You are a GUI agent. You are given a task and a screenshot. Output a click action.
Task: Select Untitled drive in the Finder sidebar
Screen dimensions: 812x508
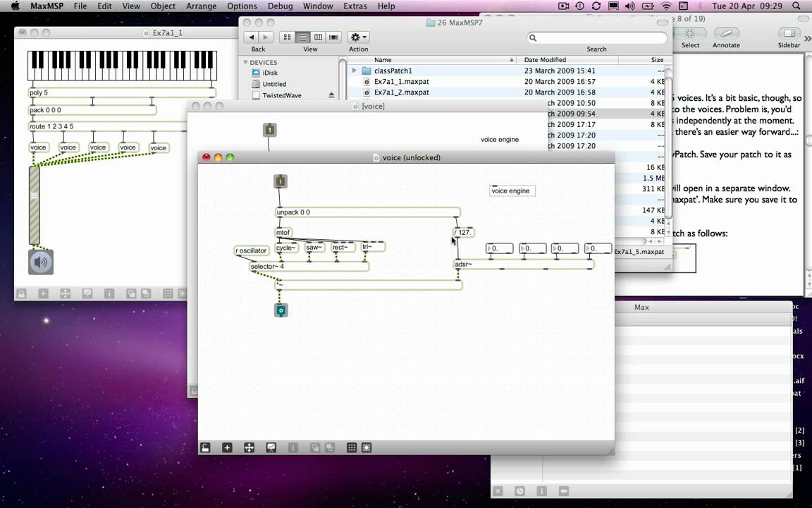click(x=274, y=84)
